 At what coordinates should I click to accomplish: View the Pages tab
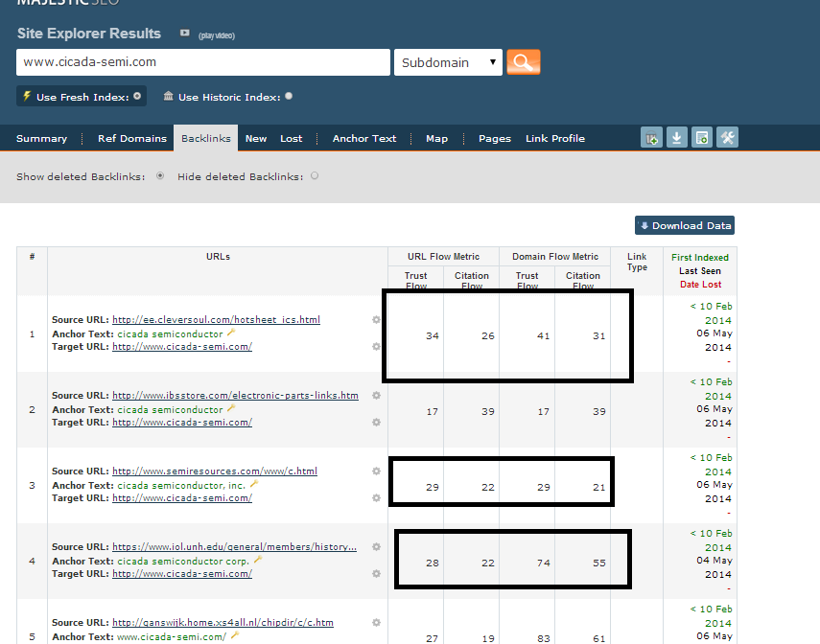pos(495,139)
